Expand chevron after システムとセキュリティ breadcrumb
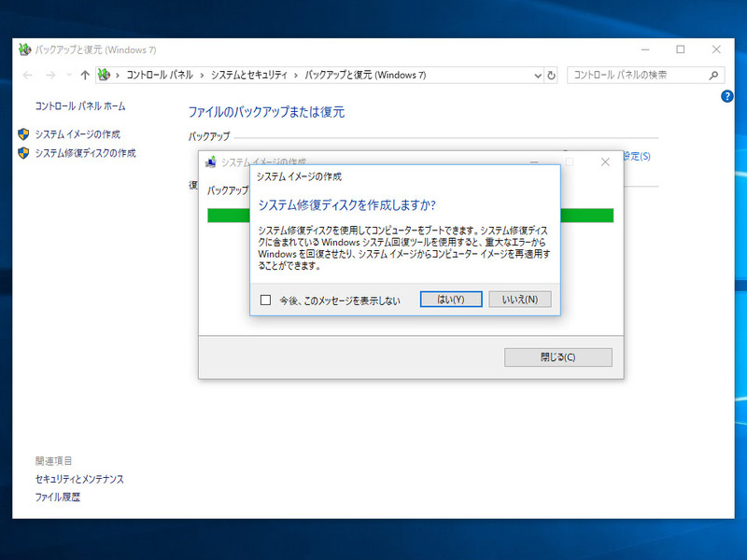 tap(296, 76)
